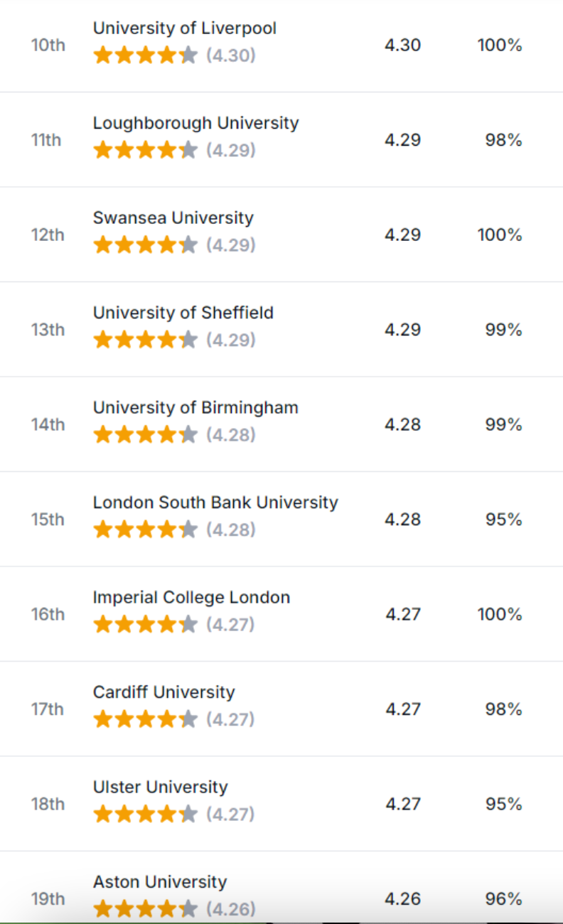563x924 pixels.
Task: Select Imperial College London link
Action: (x=191, y=598)
